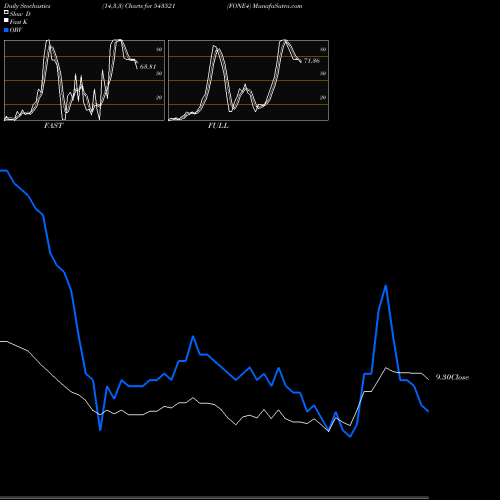Viewport: 500px width, 500px height.
Task: Click the '9.30Close' price label
Action: [452, 377]
